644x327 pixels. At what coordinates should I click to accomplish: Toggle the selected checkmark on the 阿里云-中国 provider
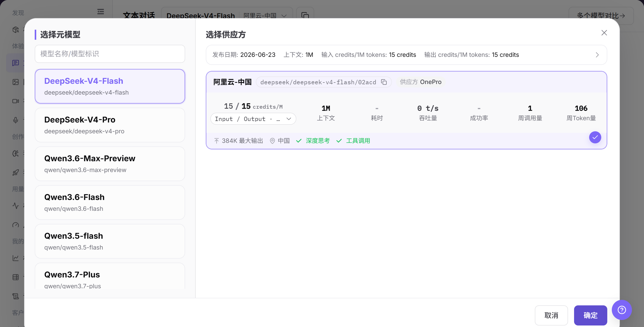click(x=595, y=137)
